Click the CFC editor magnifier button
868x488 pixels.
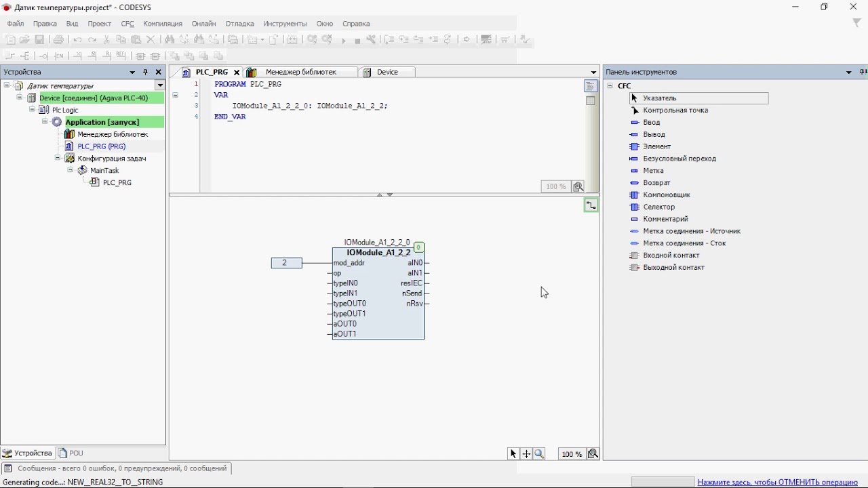click(x=539, y=454)
